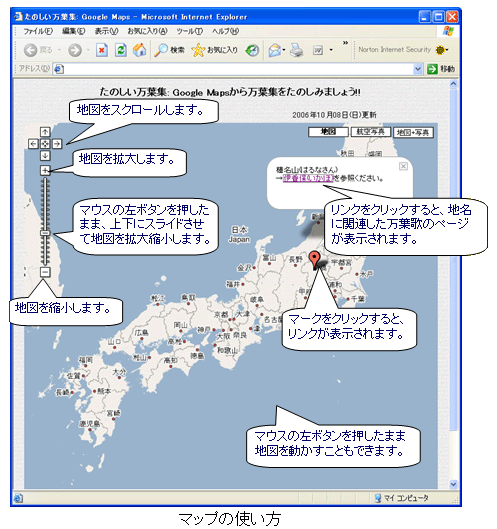Click the Norton Internet Security toolbar label
The image size is (497, 529).
tap(394, 50)
